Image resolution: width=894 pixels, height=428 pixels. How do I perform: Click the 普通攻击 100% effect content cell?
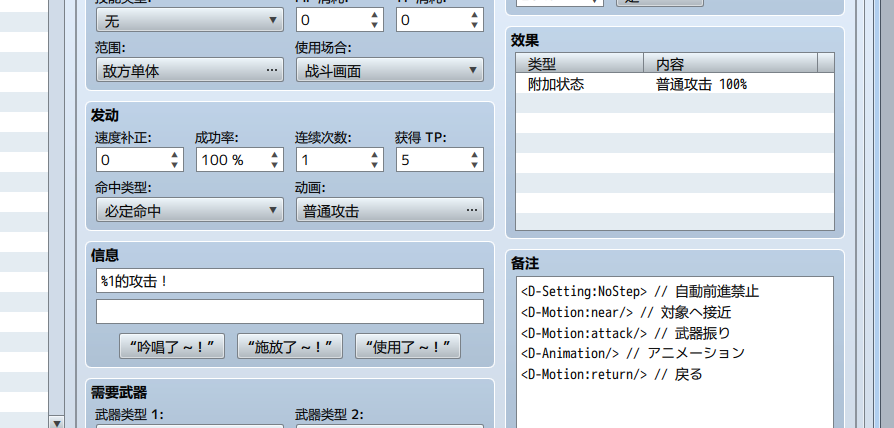[701, 84]
